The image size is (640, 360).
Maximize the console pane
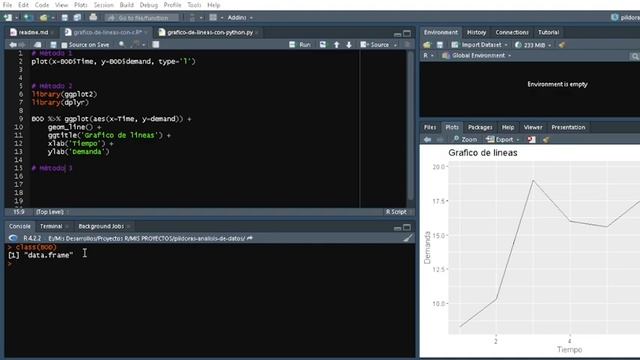[x=407, y=227]
